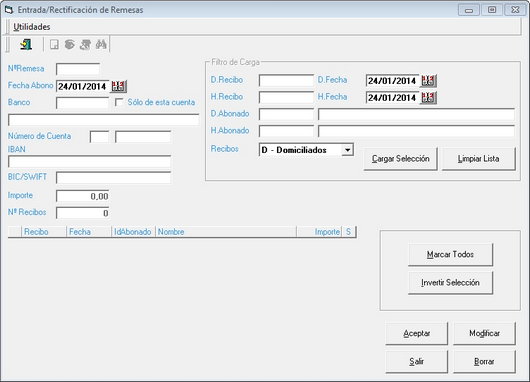Focus the IBAN input field

(90, 162)
